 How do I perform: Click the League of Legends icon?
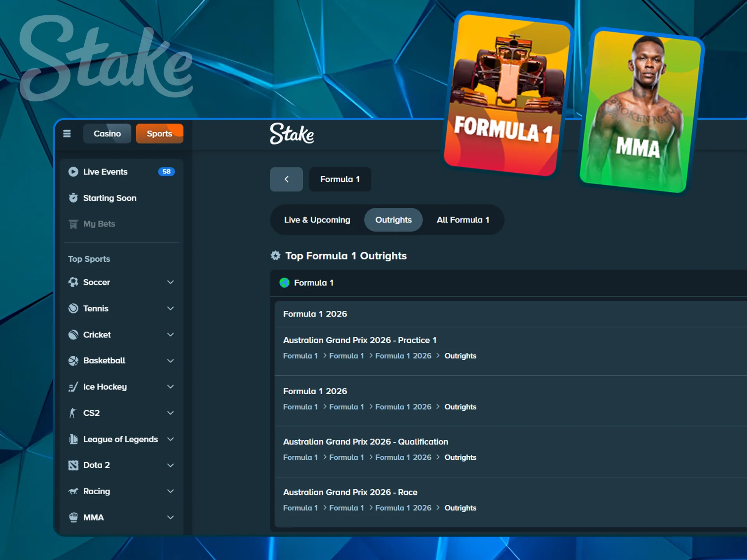[x=73, y=439]
